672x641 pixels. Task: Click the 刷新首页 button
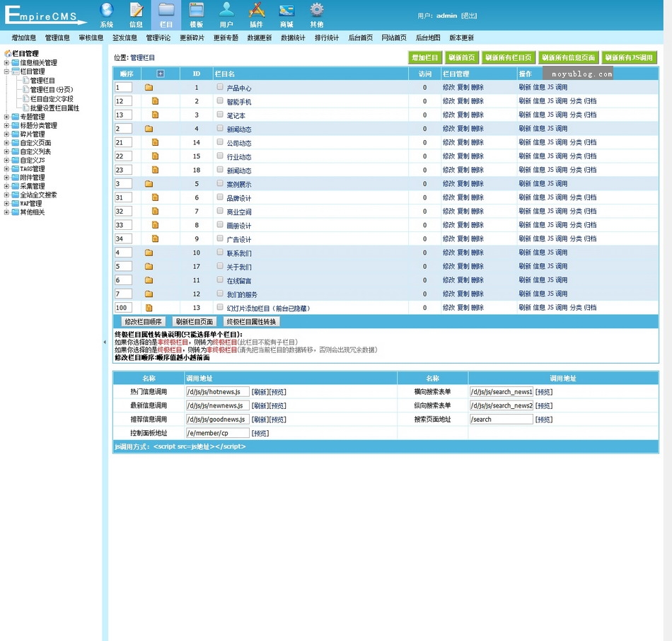(x=462, y=57)
